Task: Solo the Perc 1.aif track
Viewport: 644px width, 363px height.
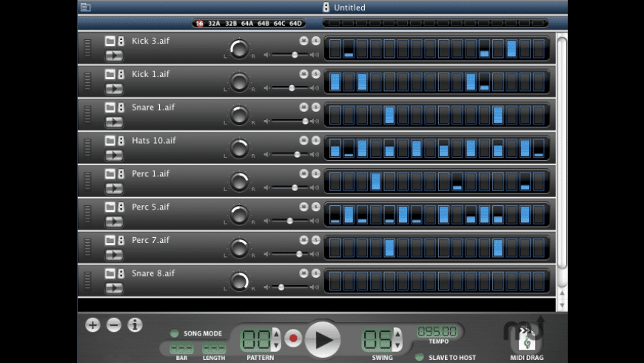Action: (x=316, y=173)
